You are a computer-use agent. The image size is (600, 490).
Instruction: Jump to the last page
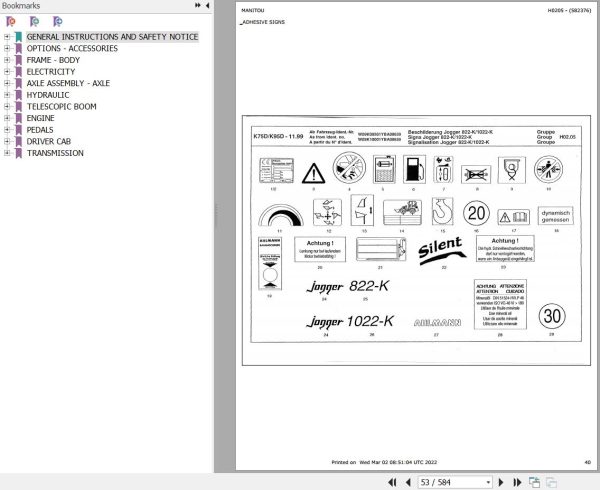click(517, 482)
